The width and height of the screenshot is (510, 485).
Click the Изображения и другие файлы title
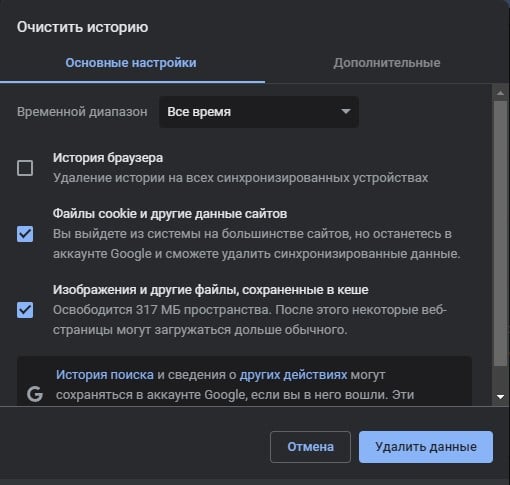pos(211,290)
